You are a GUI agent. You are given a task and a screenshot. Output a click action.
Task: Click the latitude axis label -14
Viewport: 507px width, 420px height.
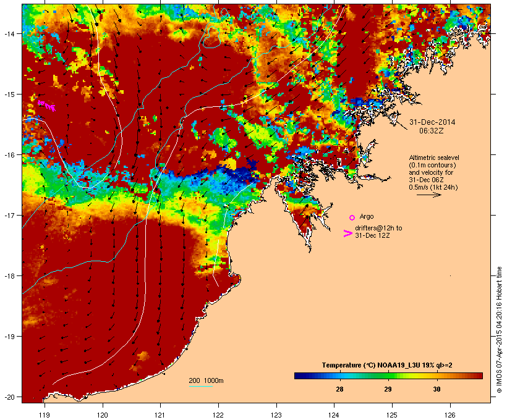point(9,33)
